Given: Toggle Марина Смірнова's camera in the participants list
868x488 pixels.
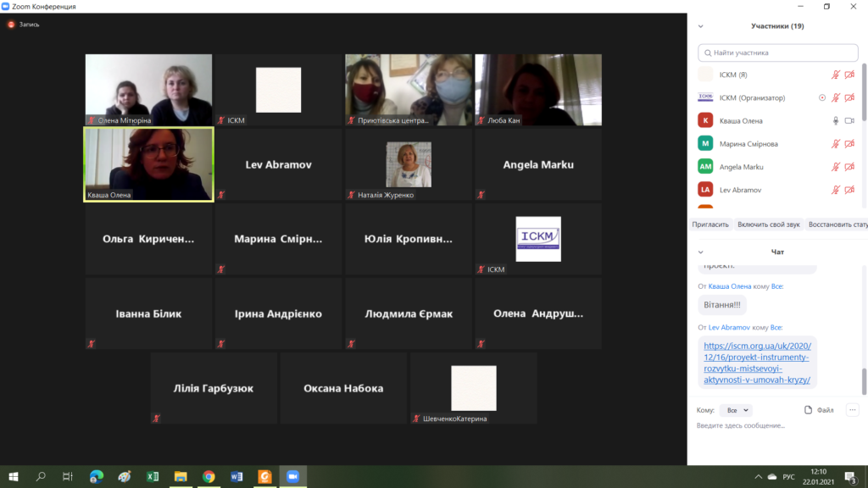Looking at the screenshot, I should (849, 144).
